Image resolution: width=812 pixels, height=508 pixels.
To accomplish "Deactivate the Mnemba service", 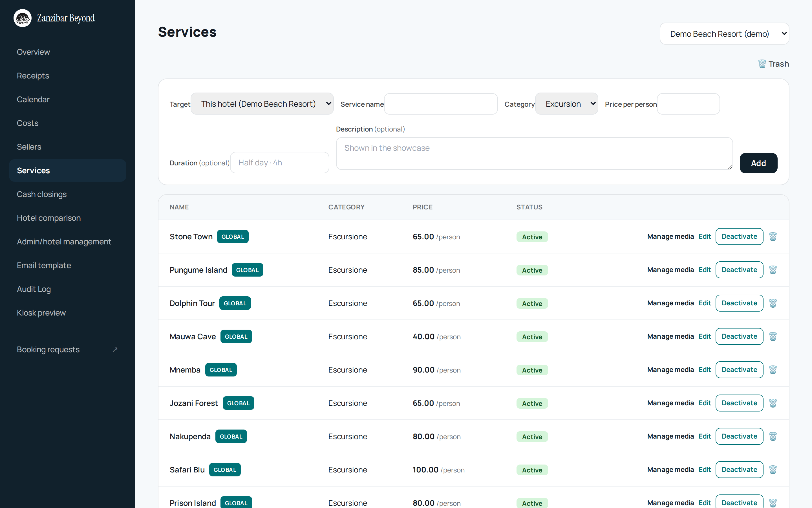I will pyautogui.click(x=739, y=370).
